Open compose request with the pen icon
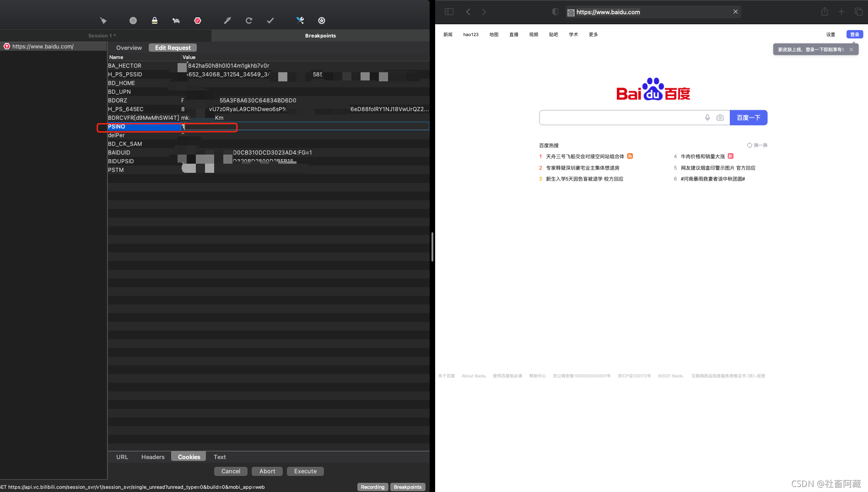 click(227, 21)
